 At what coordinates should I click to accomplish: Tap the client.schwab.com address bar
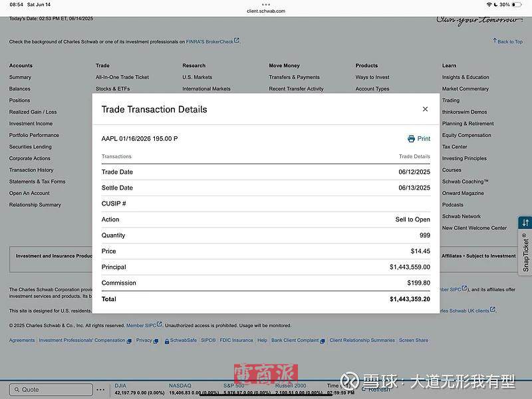click(266, 11)
